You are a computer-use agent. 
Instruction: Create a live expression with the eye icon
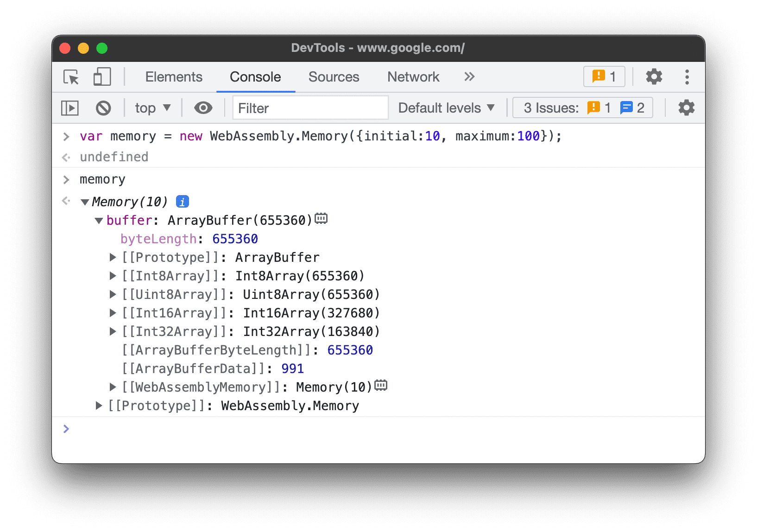tap(203, 108)
